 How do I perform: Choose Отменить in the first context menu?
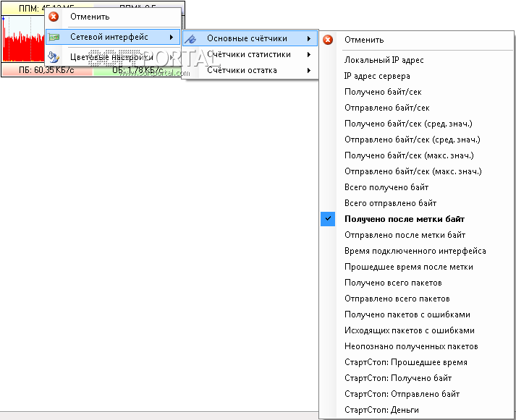coord(113,17)
